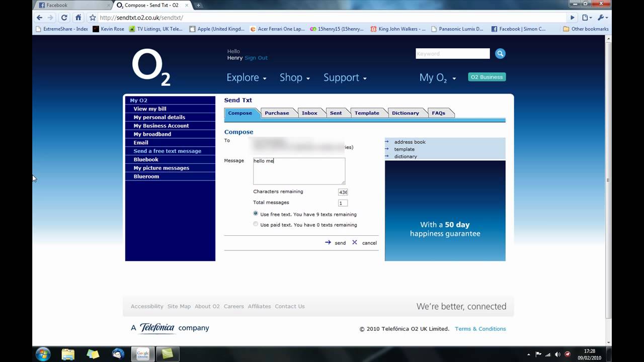
Task: Open the Chrome page menu icon
Action: (x=587, y=18)
